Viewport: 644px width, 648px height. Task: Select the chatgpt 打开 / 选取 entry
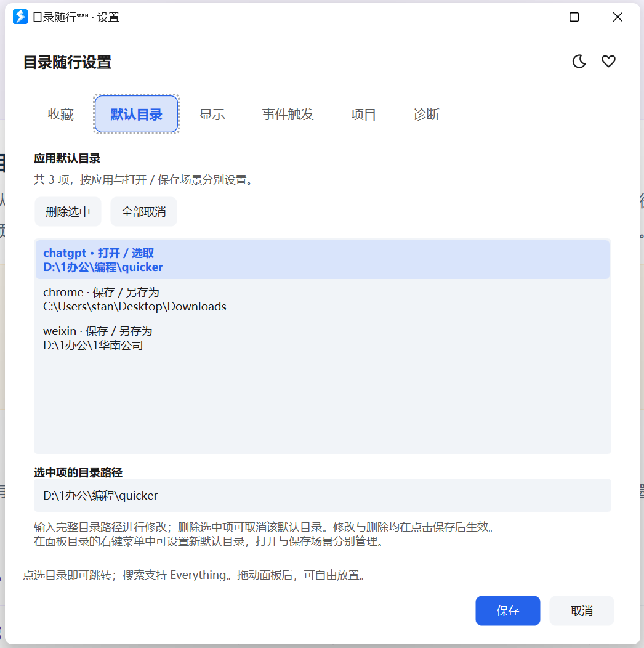[x=322, y=259]
